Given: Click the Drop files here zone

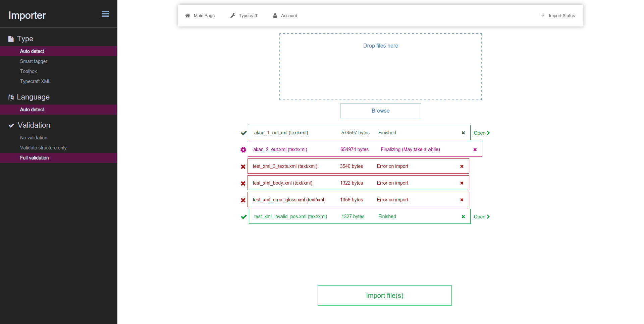Looking at the screenshot, I should tap(381, 67).
